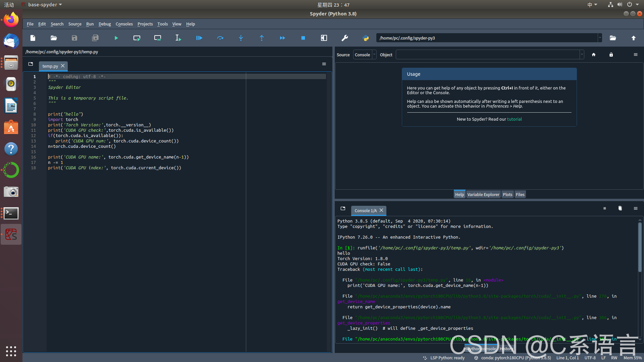
Task: Open the base-spyder application menu
Action: click(42, 5)
